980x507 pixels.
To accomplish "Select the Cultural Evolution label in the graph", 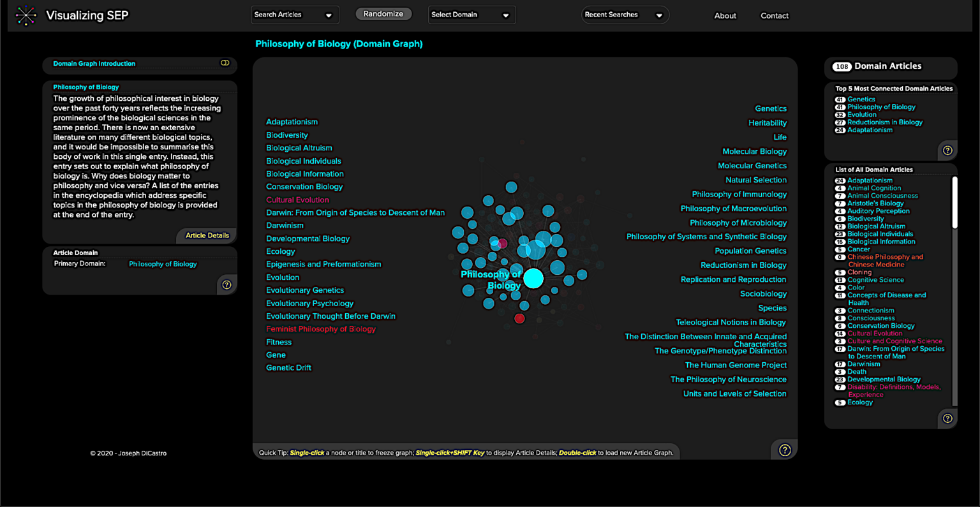I will click(x=297, y=200).
